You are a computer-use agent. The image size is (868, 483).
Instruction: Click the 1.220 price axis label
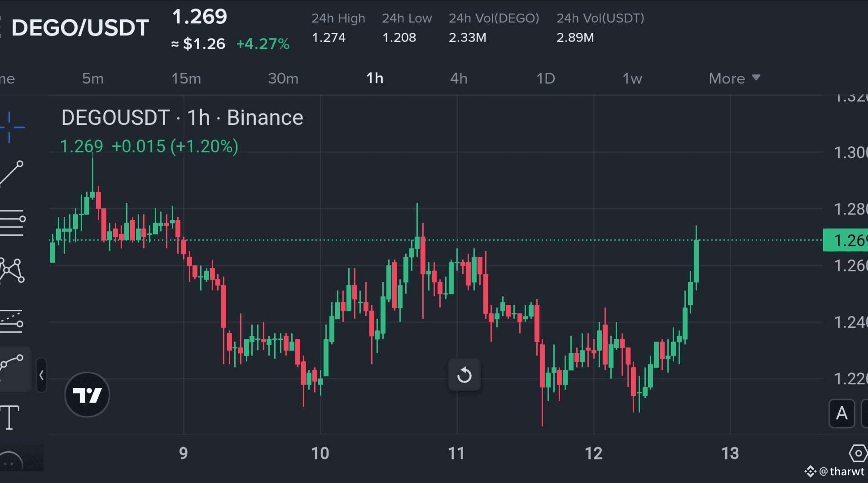[x=850, y=379]
